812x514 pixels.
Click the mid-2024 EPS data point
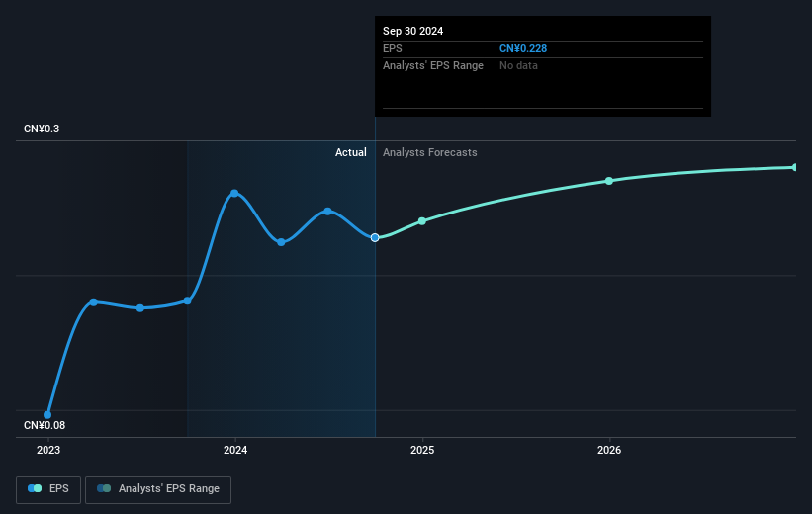coord(327,212)
